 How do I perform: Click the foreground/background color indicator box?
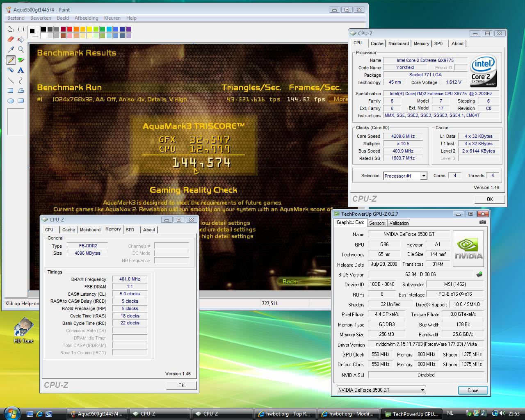(x=33, y=32)
